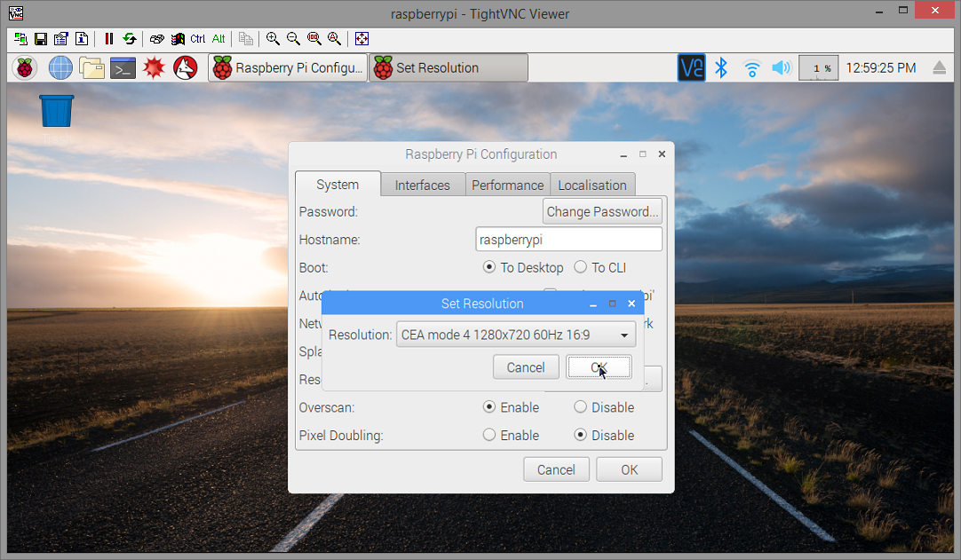Select Boot To CLI radio button
961x560 pixels.
point(580,267)
